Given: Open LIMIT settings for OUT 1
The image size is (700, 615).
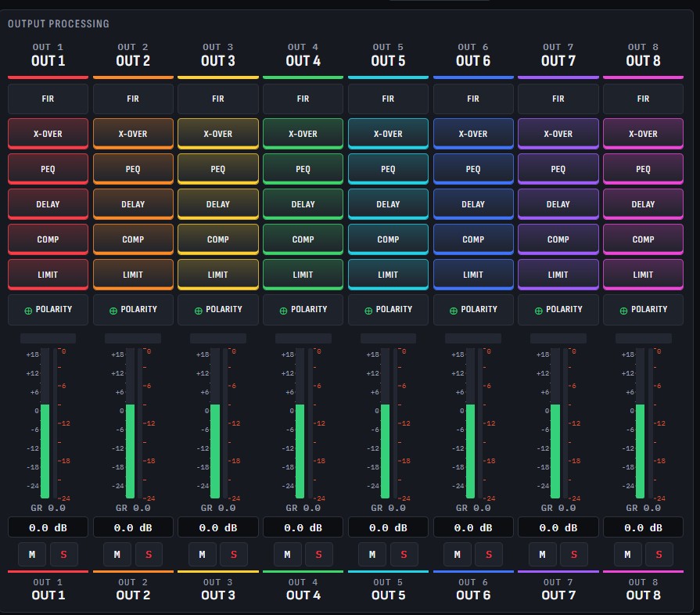Looking at the screenshot, I should pos(48,275).
